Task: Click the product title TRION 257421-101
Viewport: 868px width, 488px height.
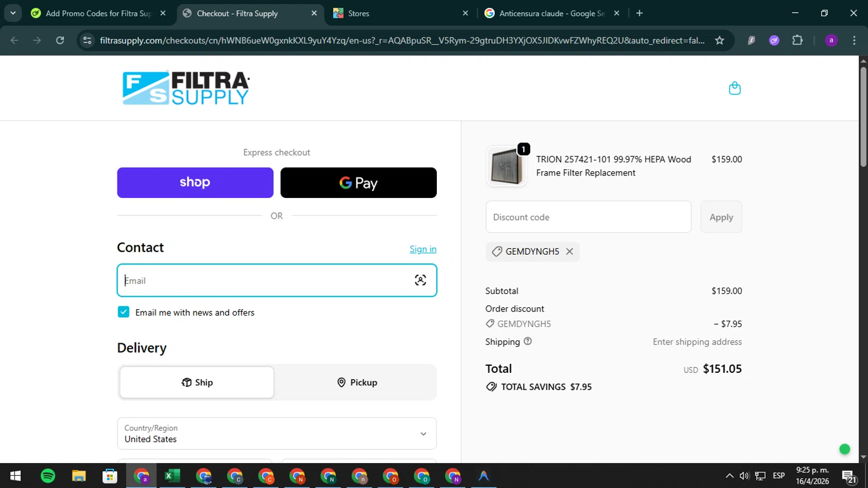Action: click(x=613, y=166)
